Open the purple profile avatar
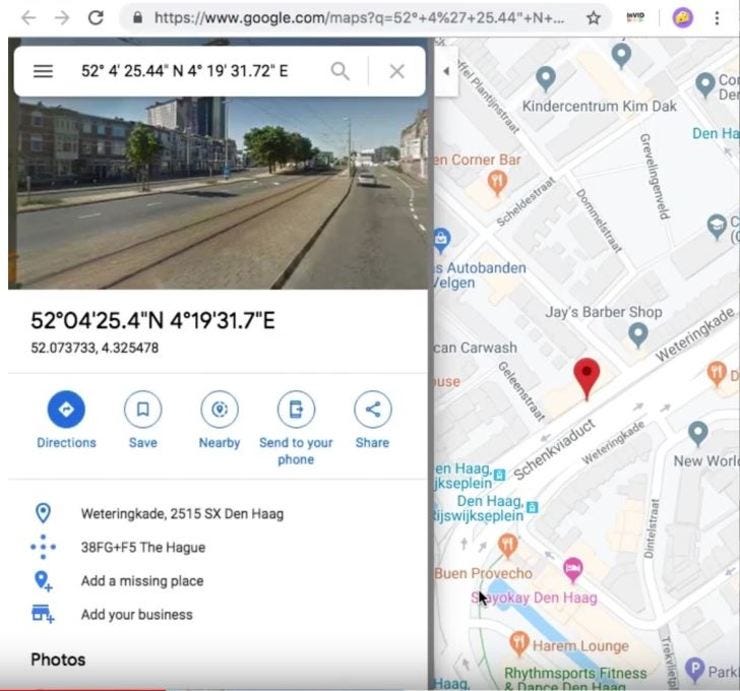 pos(682,18)
